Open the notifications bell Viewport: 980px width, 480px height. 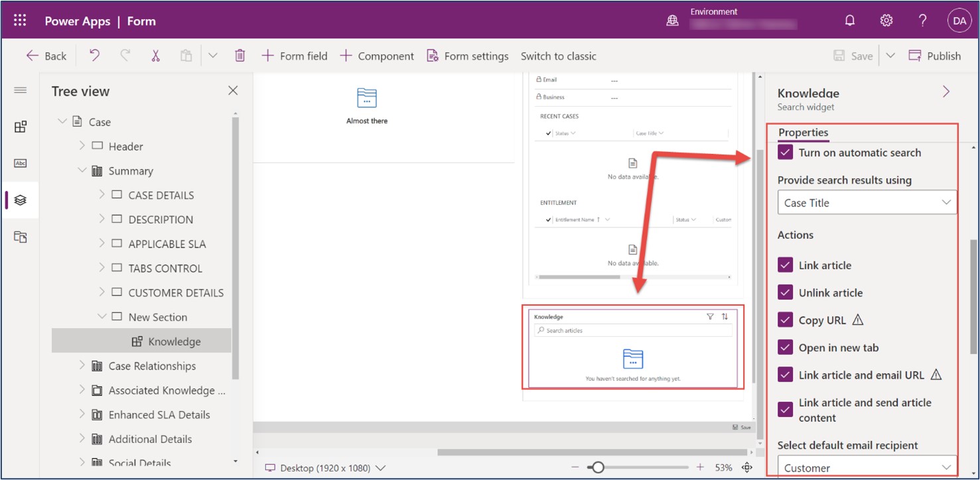coord(850,21)
